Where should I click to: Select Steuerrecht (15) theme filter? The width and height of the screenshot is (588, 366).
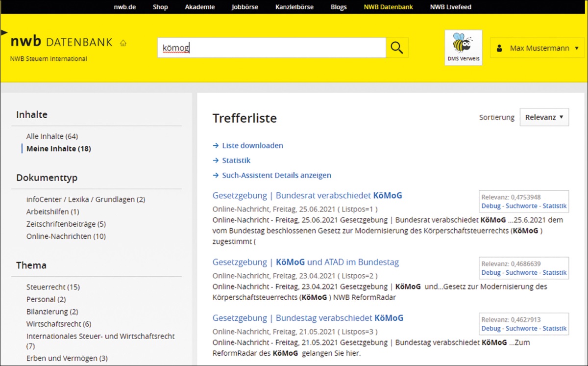click(x=53, y=287)
